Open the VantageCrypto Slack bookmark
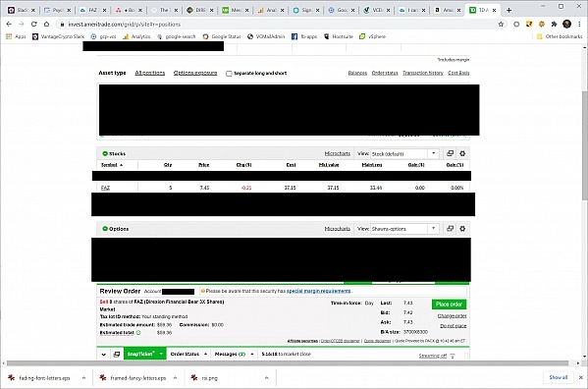This screenshot has width=588, height=389. (x=58, y=36)
